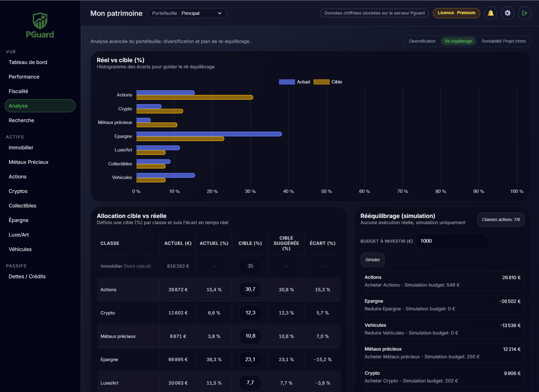
Task: Open the notifications bell
Action: coord(490,13)
